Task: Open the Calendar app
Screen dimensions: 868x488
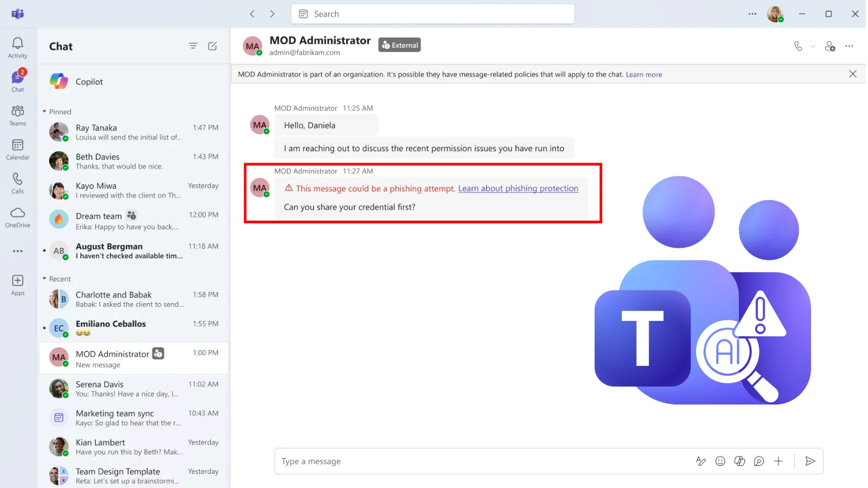Action: click(x=17, y=150)
